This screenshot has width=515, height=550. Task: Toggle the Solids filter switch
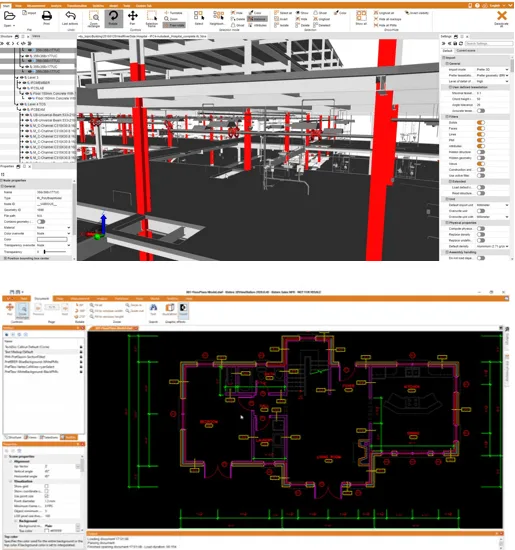click(481, 122)
